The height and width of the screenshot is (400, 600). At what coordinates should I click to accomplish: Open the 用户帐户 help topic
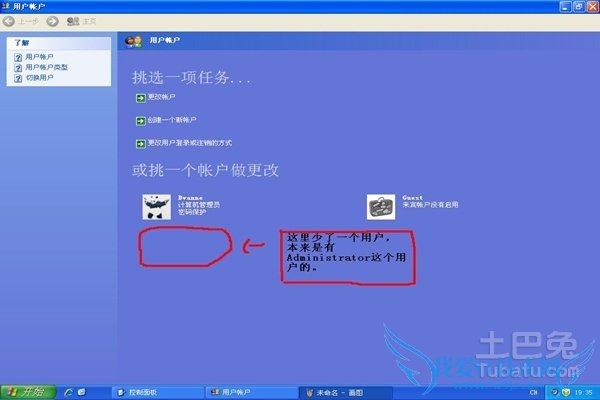39,57
